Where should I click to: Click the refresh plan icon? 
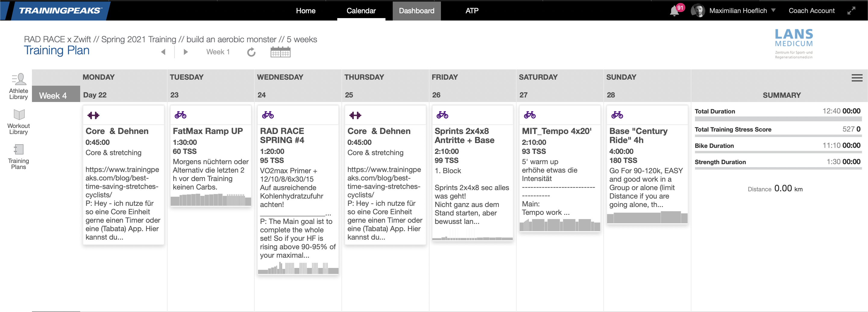pyautogui.click(x=251, y=52)
